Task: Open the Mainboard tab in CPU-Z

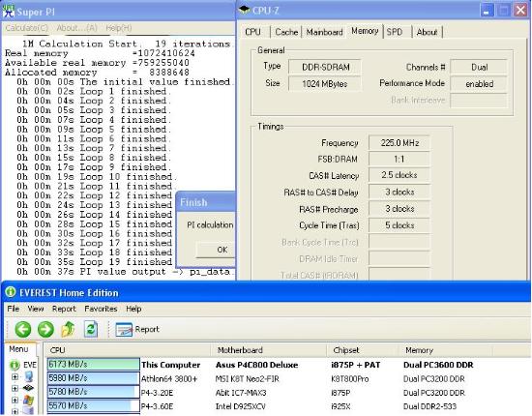Action: coord(324,32)
